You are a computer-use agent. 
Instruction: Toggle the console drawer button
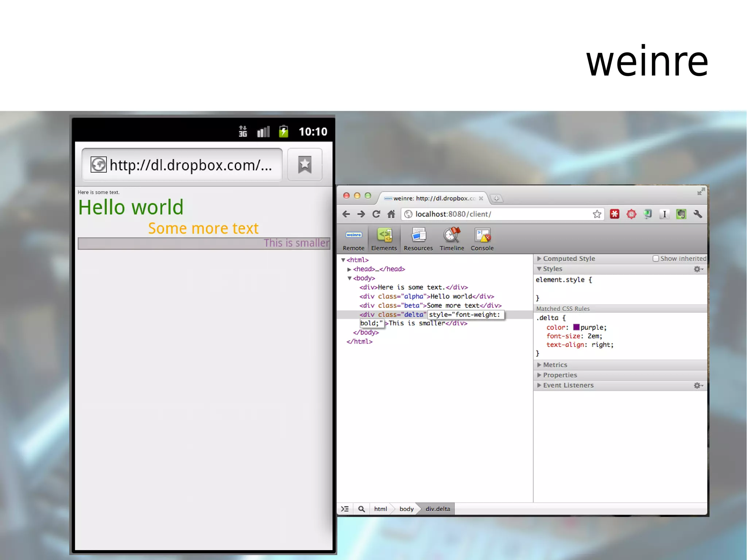pos(345,509)
